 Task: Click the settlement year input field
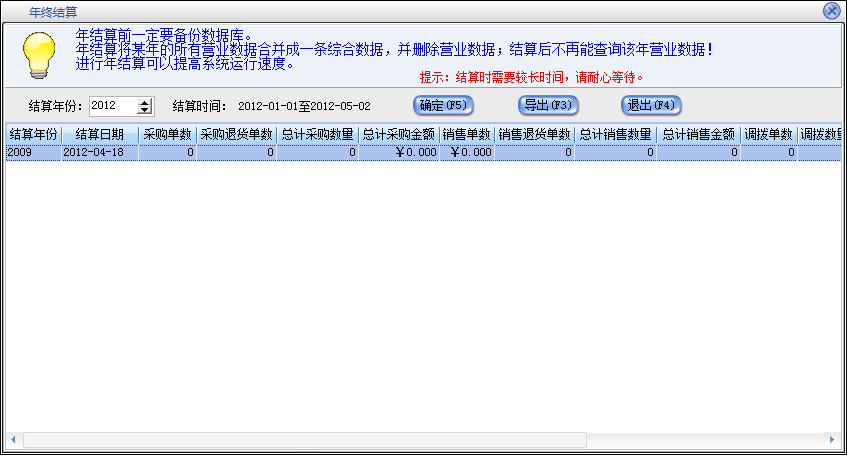[112, 106]
